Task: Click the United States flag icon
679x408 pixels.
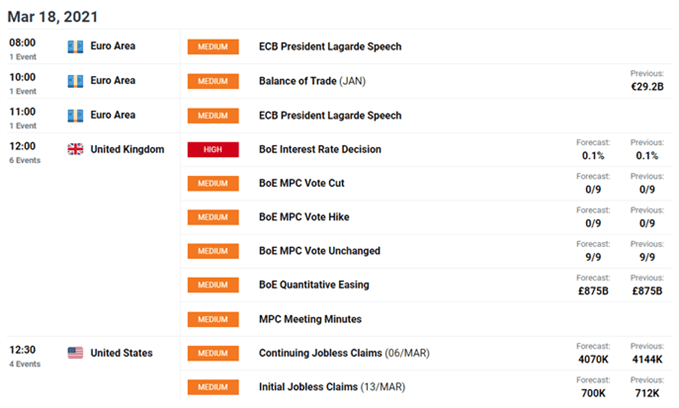Action: click(x=75, y=353)
